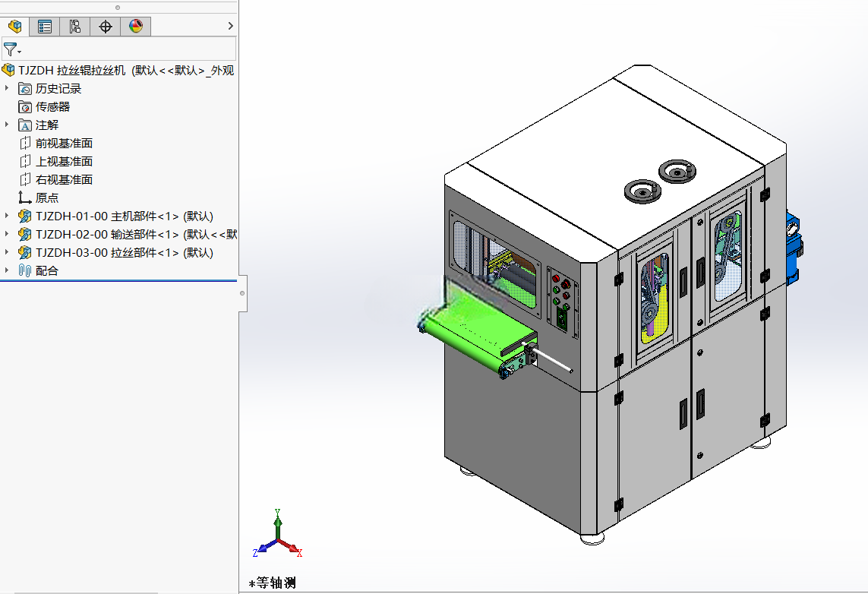Open the FeatureManager design tree tab
The image size is (868, 594).
tap(15, 26)
